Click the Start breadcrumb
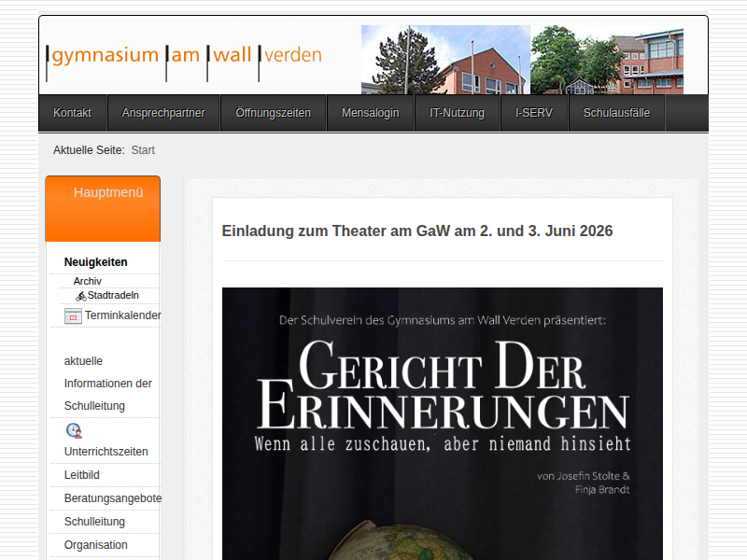Image resolution: width=747 pixels, height=560 pixels. pyautogui.click(x=143, y=150)
